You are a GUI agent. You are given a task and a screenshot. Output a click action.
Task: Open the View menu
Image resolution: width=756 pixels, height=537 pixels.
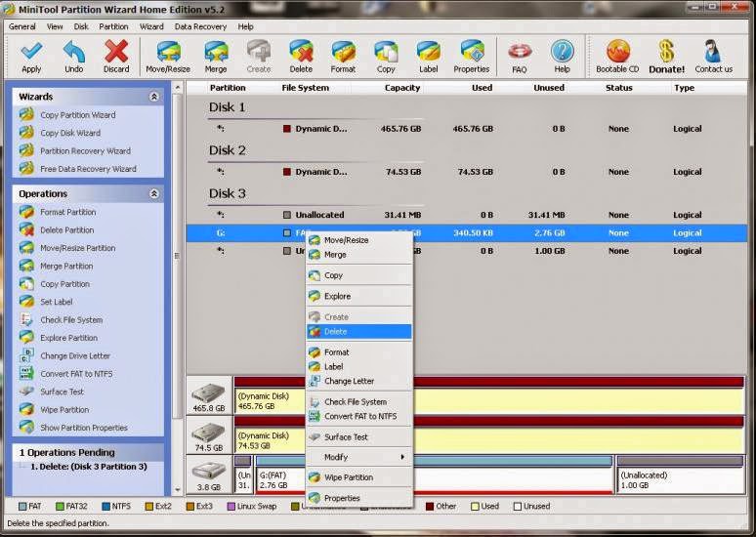pos(55,26)
